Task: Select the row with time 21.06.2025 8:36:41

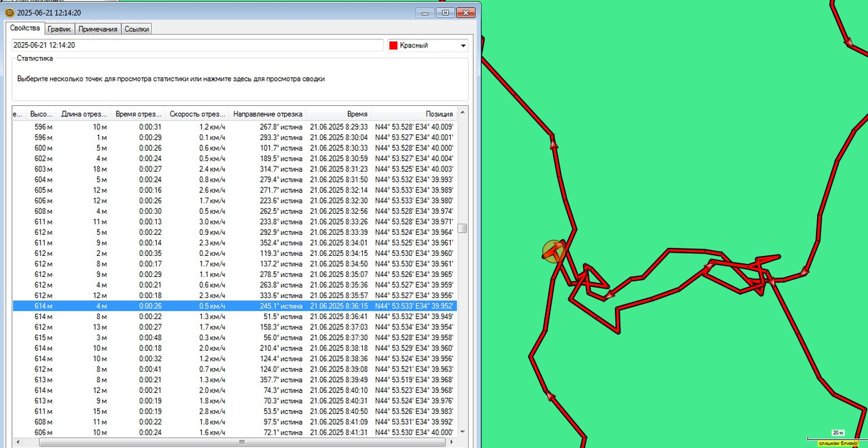Action: click(x=235, y=316)
